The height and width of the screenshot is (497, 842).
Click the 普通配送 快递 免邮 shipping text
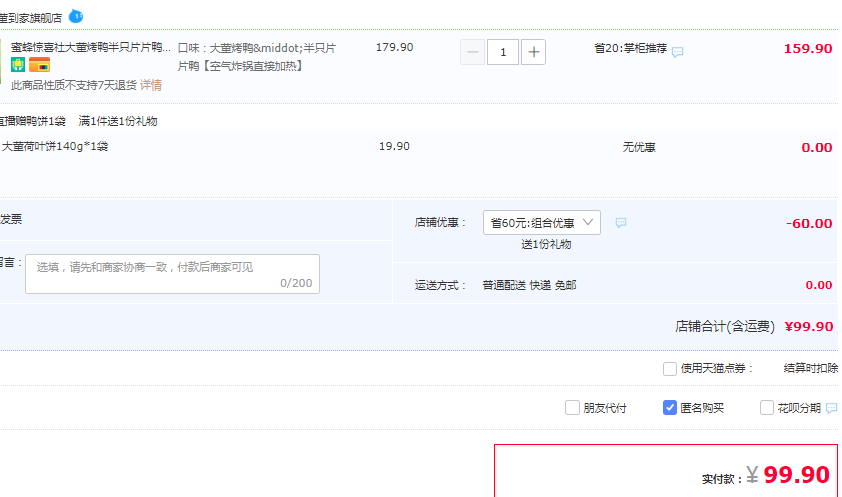pos(529,286)
